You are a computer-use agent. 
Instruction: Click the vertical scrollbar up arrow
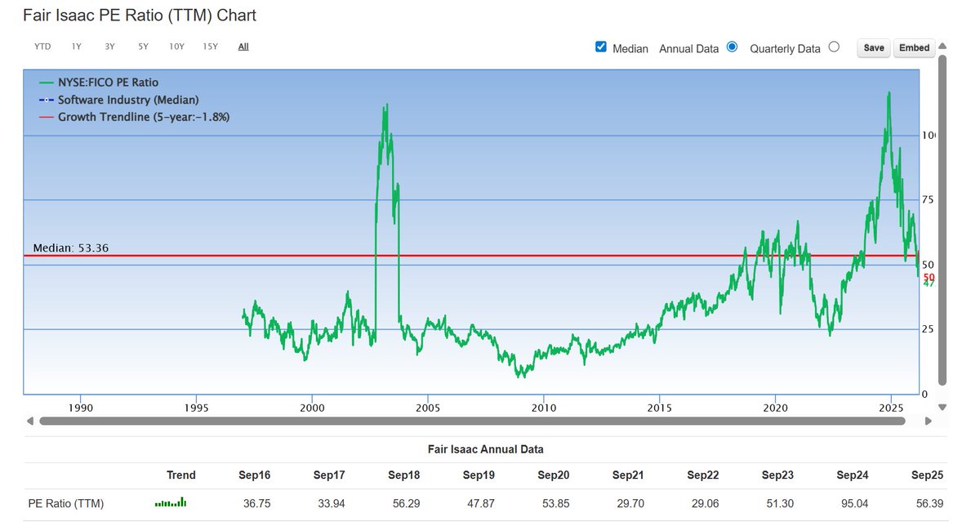point(942,47)
